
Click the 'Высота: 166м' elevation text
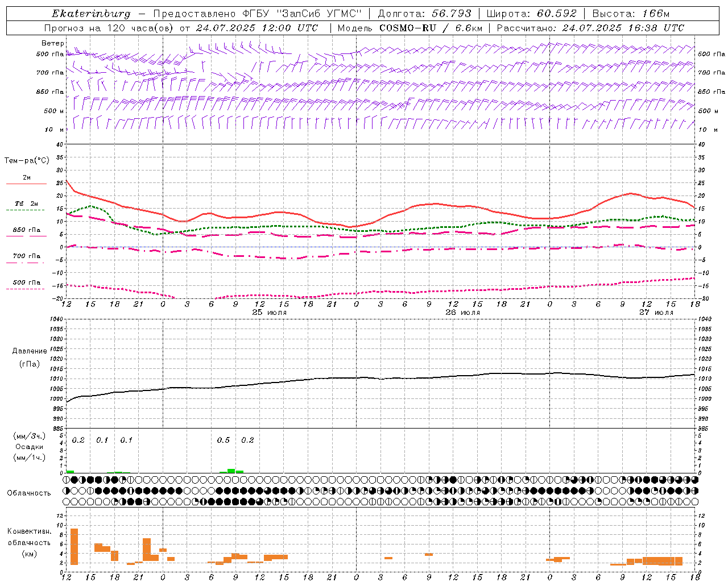(x=631, y=14)
